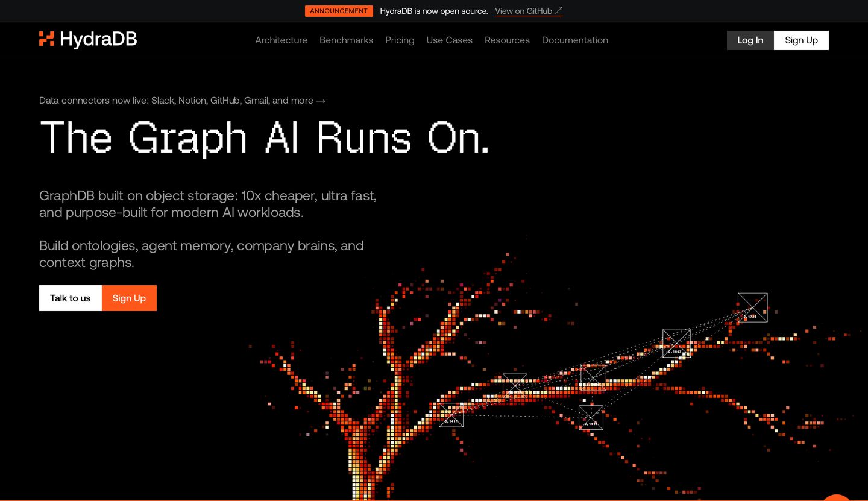The width and height of the screenshot is (868, 501).
Task: Open the Data connectors now live link
Action: (x=182, y=101)
